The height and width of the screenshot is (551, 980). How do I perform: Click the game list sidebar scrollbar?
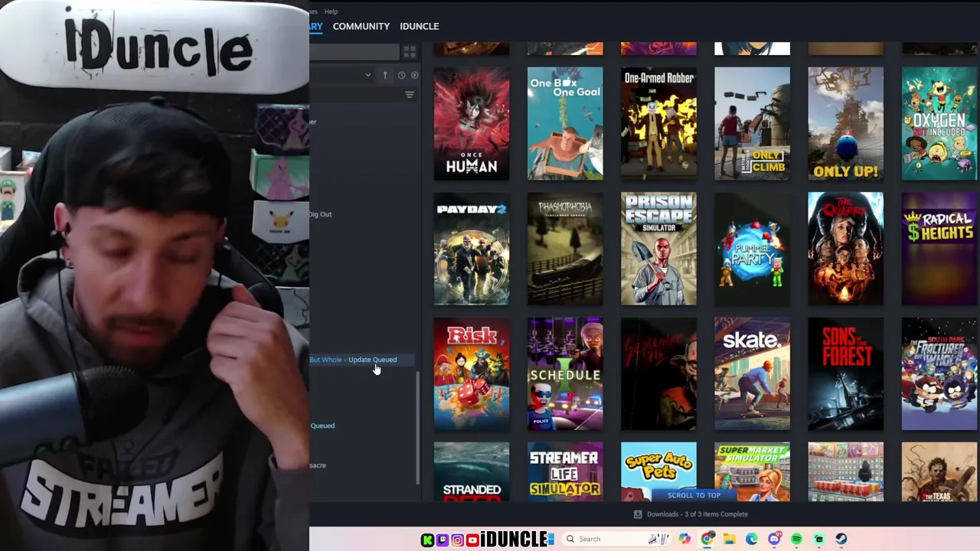click(417, 429)
